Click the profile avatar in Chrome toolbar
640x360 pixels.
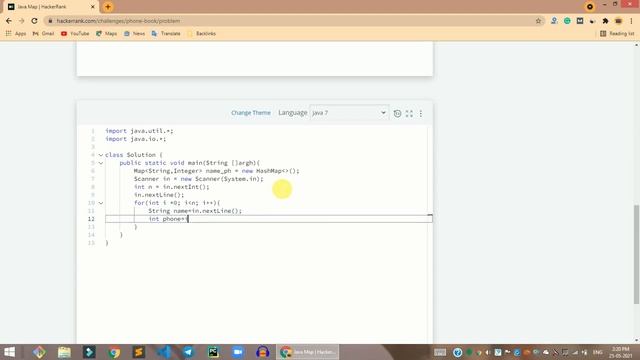click(x=618, y=21)
